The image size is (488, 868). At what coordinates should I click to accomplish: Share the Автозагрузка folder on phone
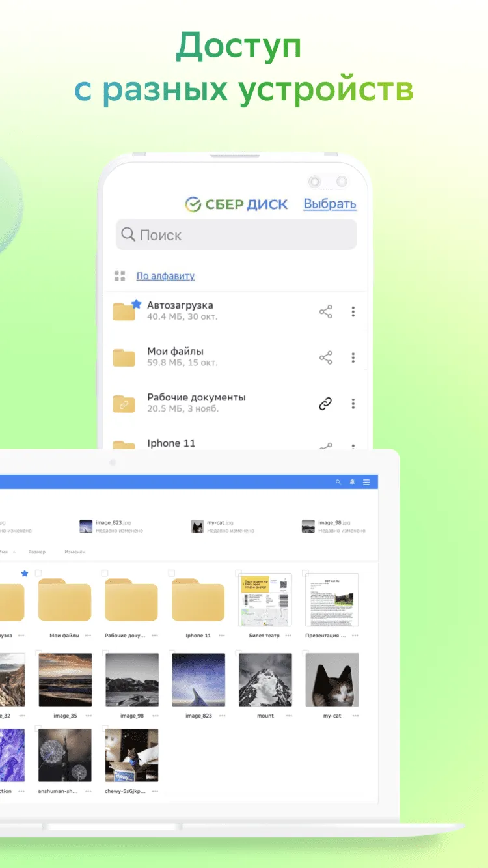[326, 312]
